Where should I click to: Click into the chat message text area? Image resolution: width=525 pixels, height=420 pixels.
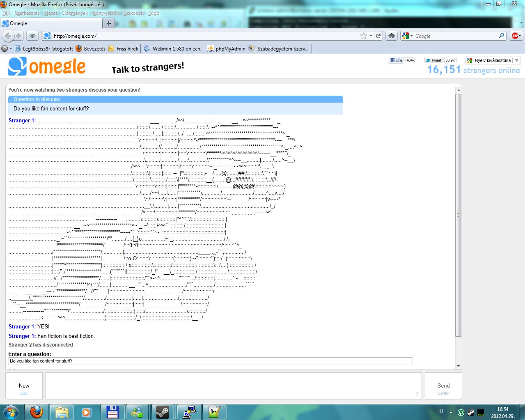(x=234, y=386)
